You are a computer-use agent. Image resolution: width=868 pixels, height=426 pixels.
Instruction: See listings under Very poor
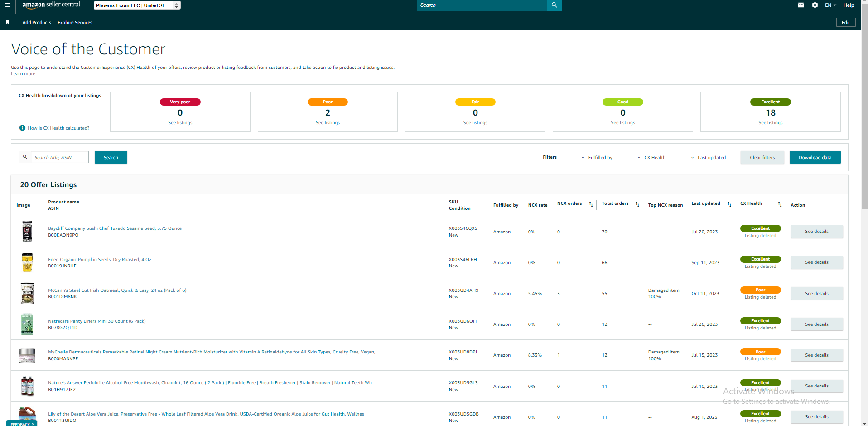pyautogui.click(x=180, y=123)
